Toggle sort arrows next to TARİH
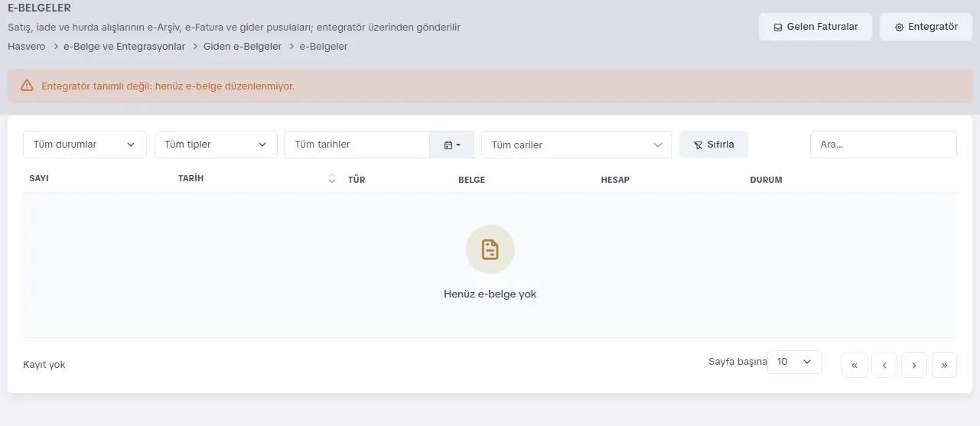This screenshot has width=980, height=426. pyautogui.click(x=332, y=179)
